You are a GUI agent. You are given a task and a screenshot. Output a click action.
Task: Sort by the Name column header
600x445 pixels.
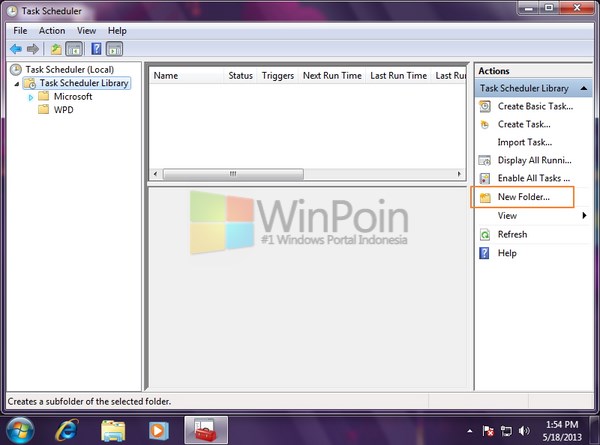[x=186, y=75]
